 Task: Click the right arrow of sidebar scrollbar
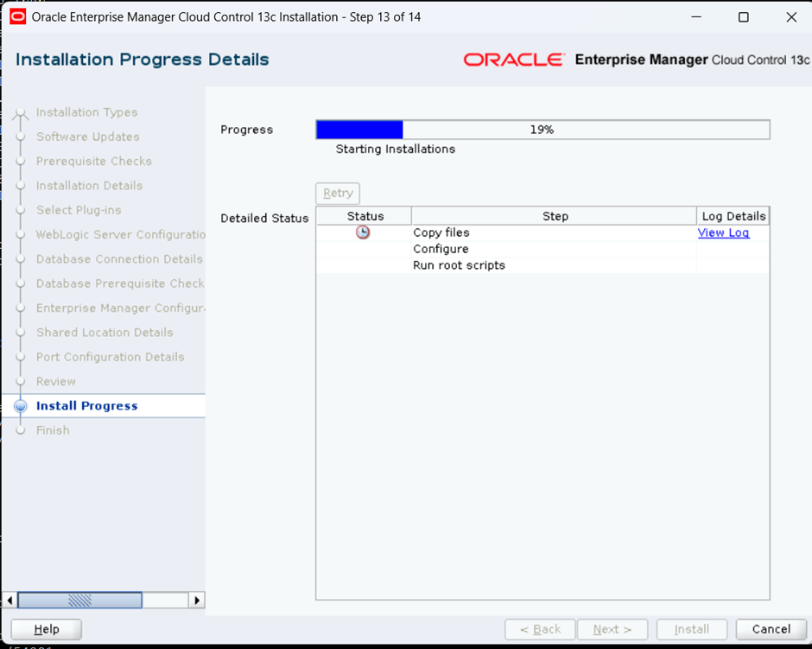(x=197, y=600)
